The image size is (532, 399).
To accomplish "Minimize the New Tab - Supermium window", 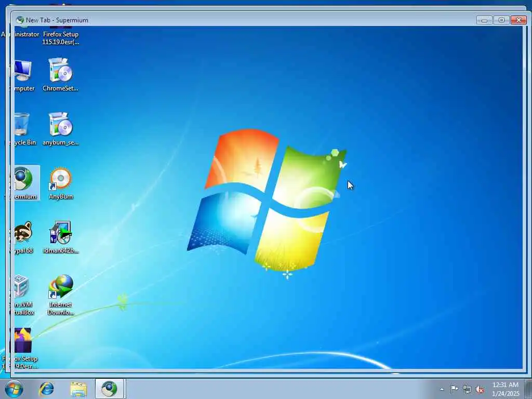I will (x=484, y=20).
